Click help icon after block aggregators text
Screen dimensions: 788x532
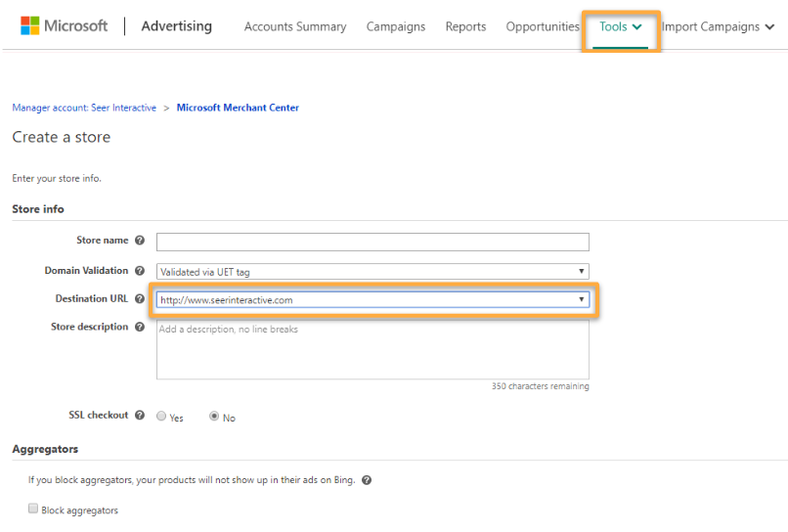(x=366, y=480)
